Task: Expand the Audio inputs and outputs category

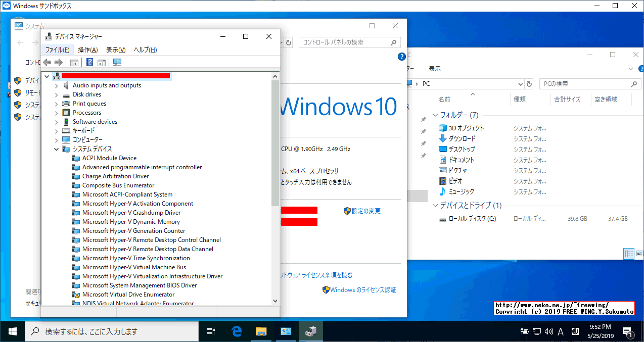Action: click(56, 85)
